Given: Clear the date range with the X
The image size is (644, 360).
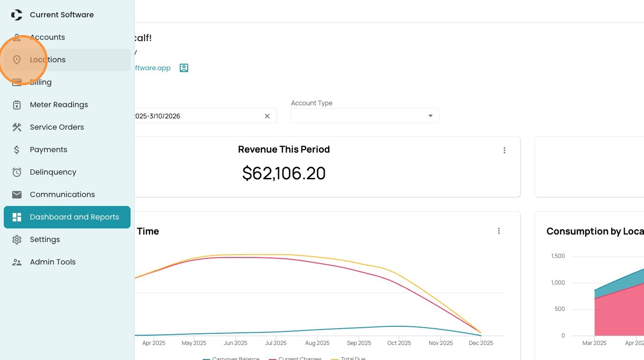Looking at the screenshot, I should [267, 116].
